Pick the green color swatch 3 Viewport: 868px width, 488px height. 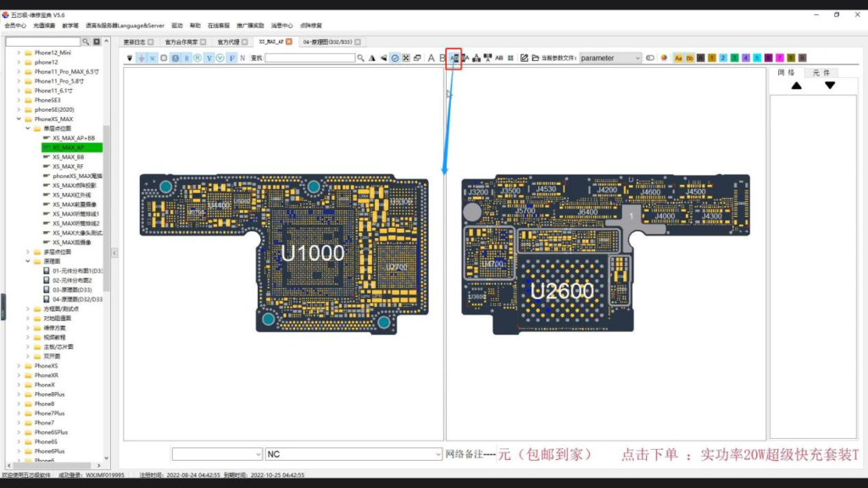735,58
